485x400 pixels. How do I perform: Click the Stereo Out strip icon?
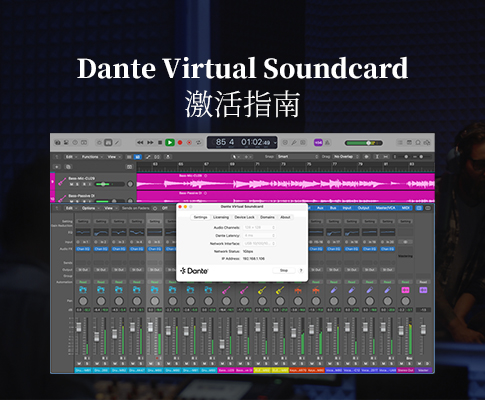coord(405,290)
